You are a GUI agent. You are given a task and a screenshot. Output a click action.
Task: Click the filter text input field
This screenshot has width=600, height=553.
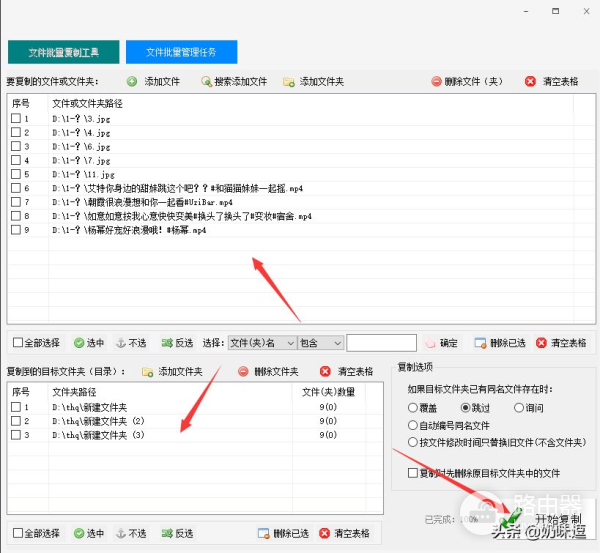[382, 343]
